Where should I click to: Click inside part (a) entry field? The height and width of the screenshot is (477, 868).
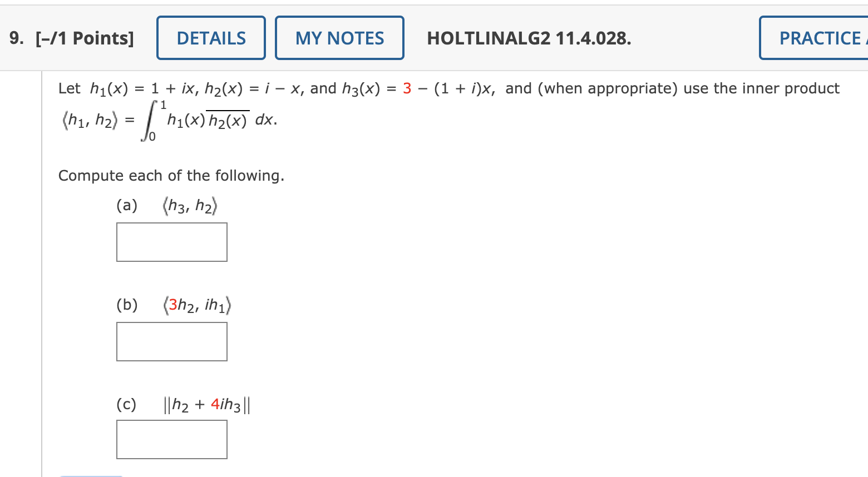point(171,242)
